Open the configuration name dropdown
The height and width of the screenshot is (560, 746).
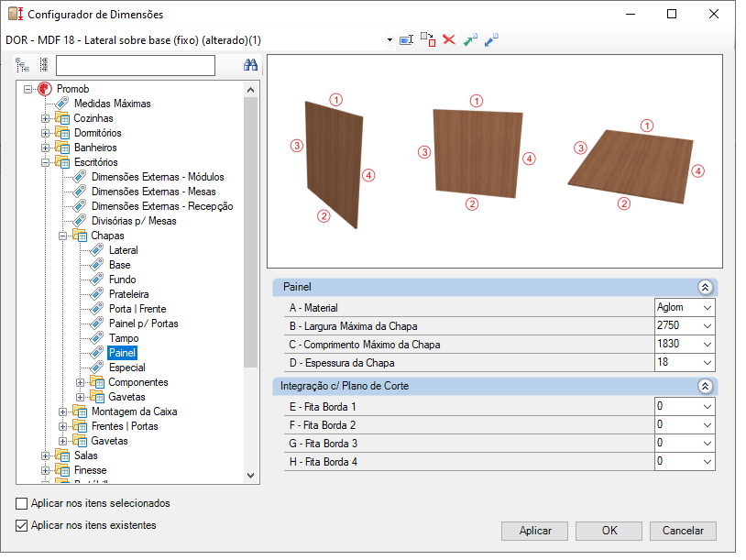(389, 40)
